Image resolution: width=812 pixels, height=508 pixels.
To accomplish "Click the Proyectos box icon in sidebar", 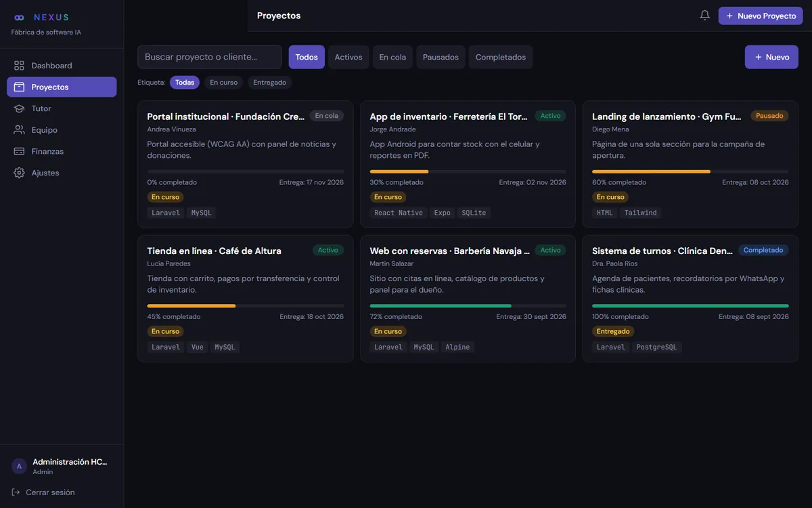I will 19,87.
